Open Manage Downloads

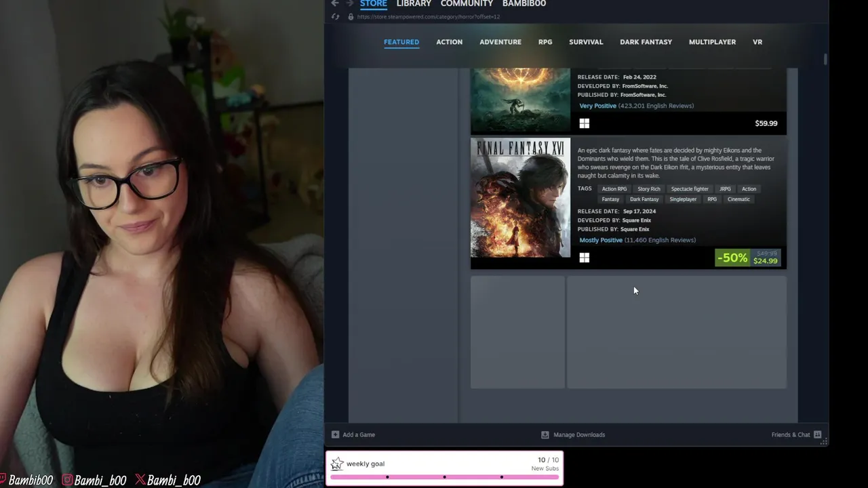579,434
